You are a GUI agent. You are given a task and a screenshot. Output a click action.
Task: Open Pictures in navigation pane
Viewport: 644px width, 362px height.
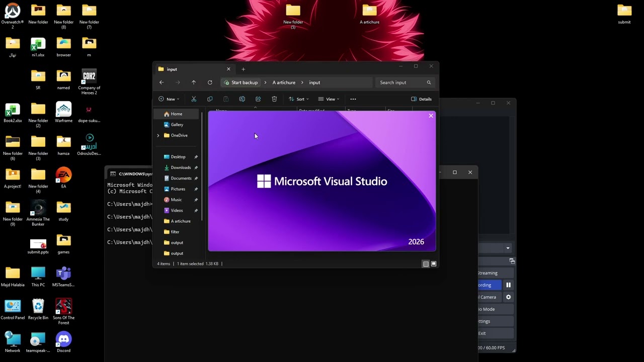point(178,189)
